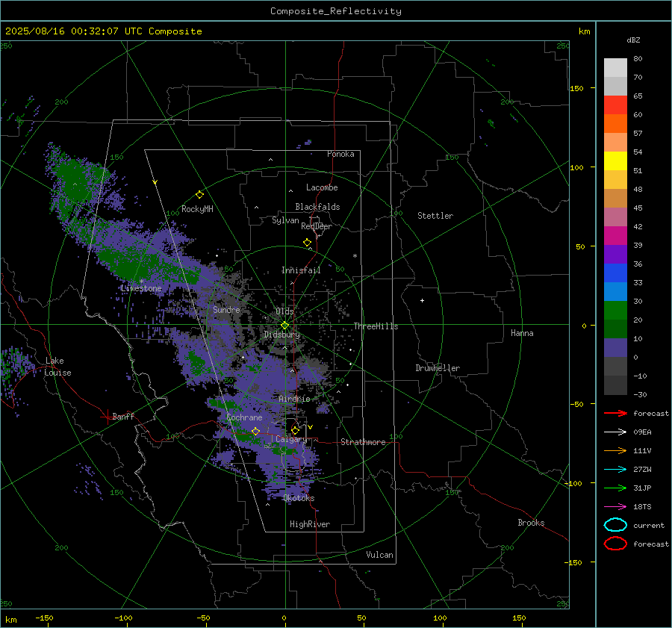Click the RockyMH label

point(197,209)
